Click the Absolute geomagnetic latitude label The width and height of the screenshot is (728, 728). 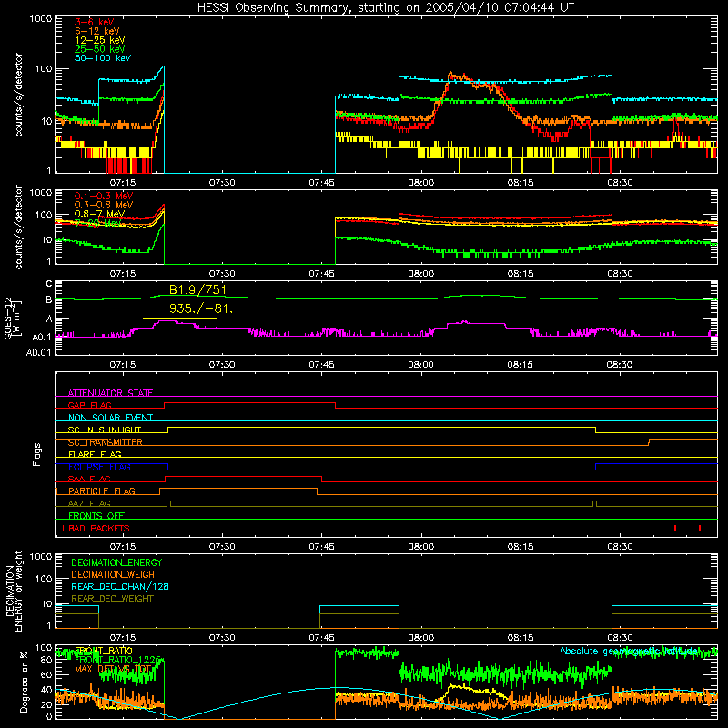click(629, 652)
